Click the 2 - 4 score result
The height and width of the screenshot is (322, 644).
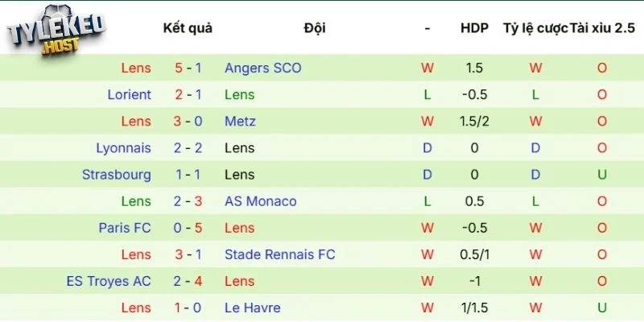tap(188, 281)
